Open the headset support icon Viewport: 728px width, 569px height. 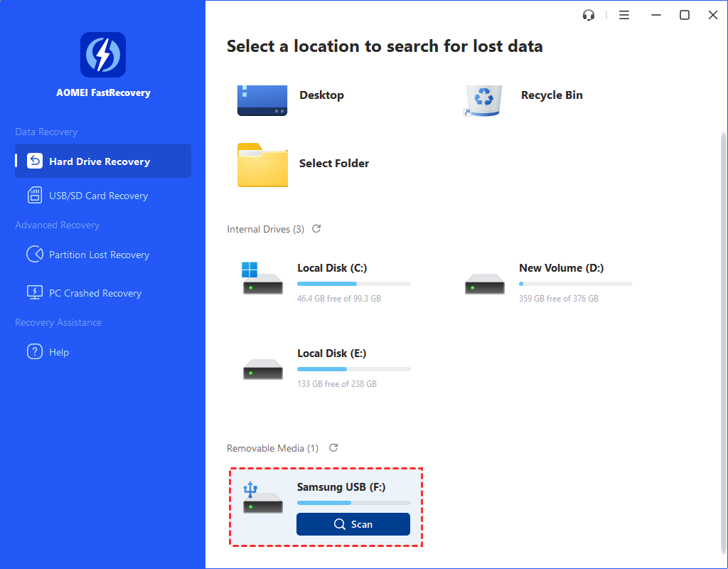coord(588,15)
